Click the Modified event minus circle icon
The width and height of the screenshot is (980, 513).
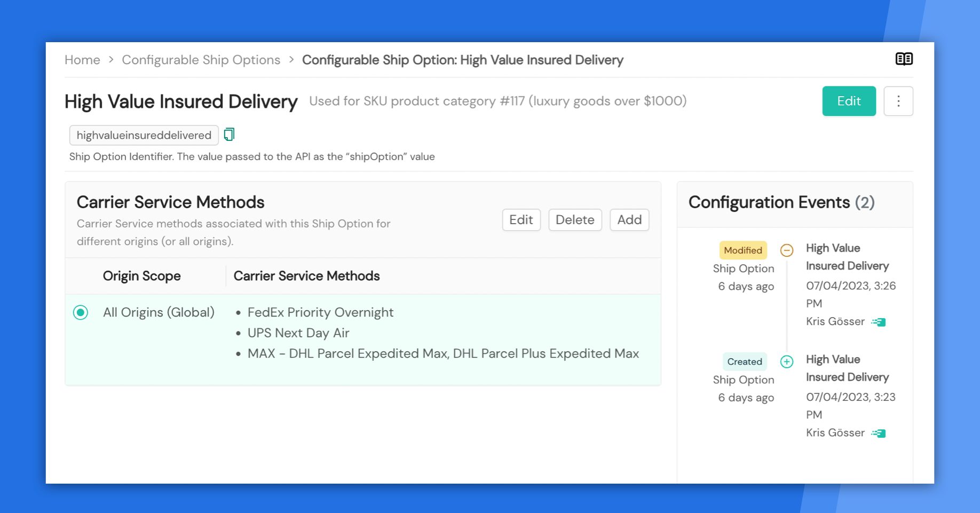click(786, 250)
